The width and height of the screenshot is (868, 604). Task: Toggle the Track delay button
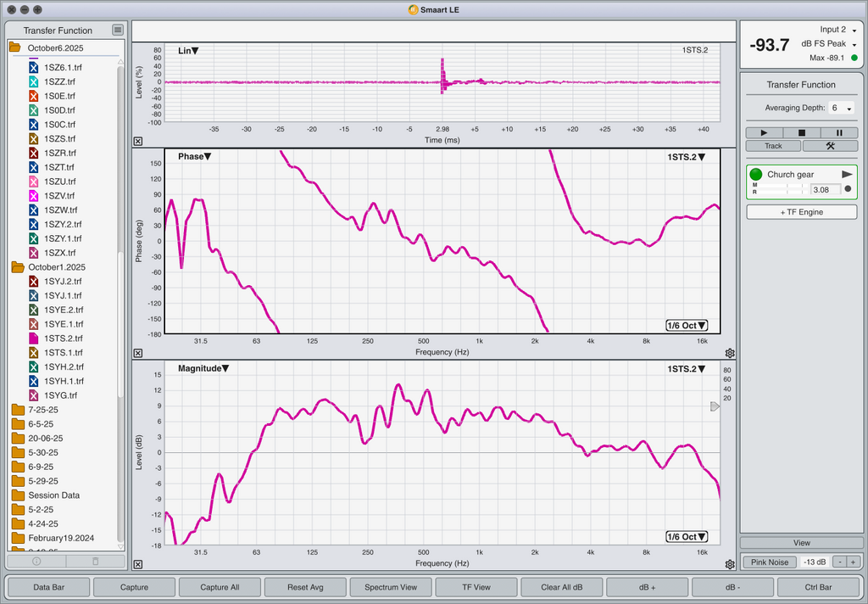click(x=773, y=146)
